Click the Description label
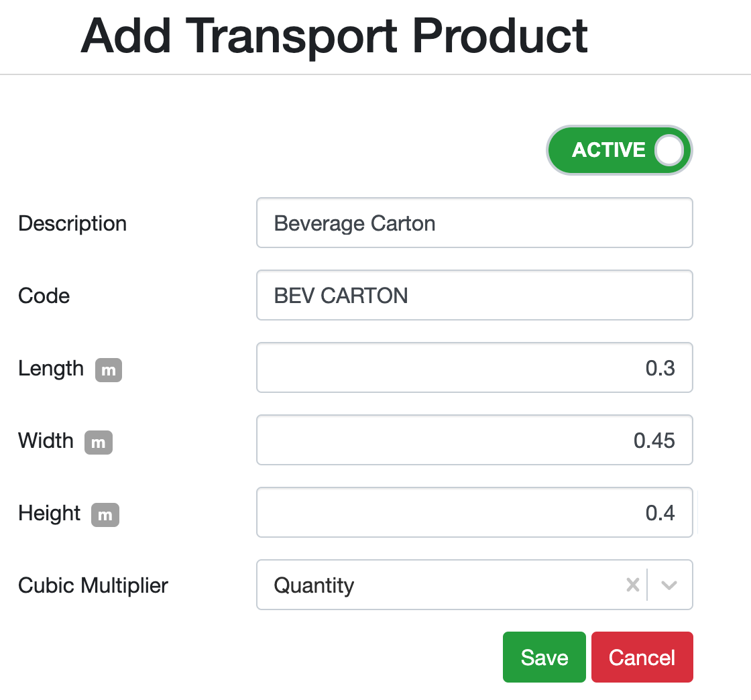 pos(72,223)
